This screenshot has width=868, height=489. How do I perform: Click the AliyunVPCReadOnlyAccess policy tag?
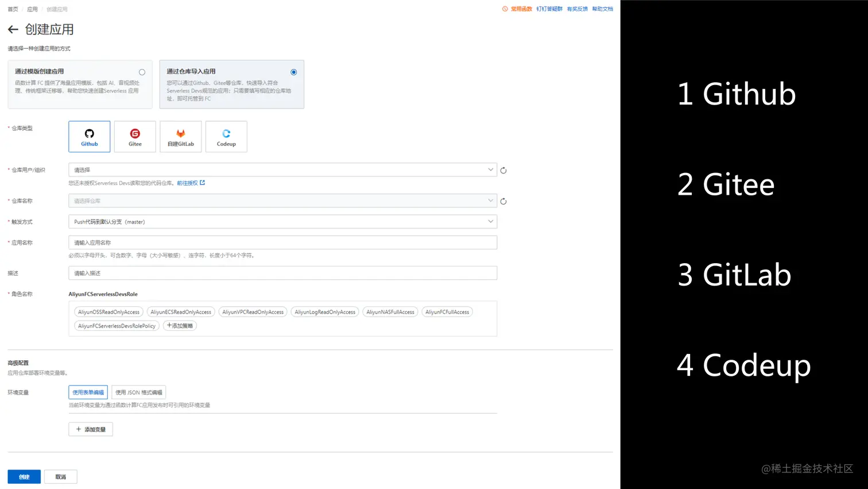click(253, 312)
